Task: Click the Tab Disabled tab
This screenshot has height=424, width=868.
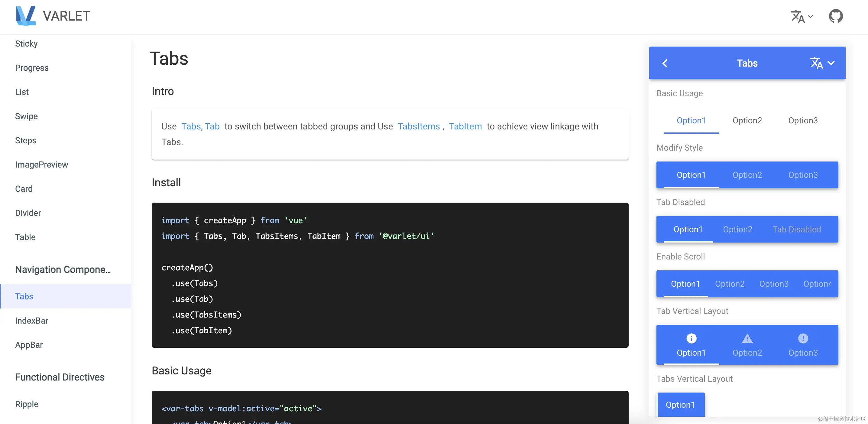Action: point(797,230)
